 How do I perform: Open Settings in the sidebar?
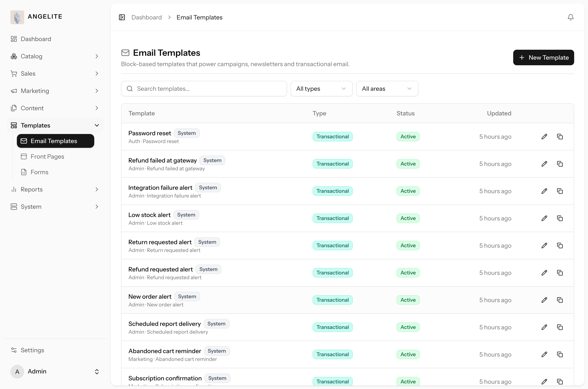(55, 350)
